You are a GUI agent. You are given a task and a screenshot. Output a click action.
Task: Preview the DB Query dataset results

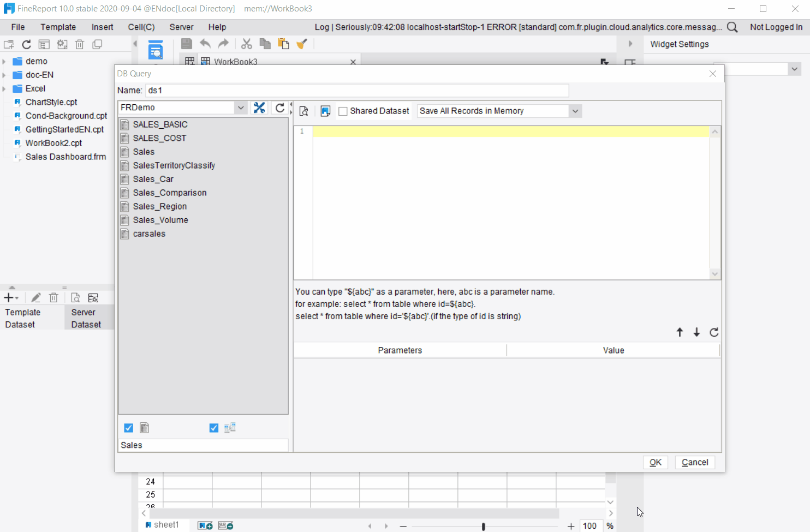pyautogui.click(x=304, y=111)
